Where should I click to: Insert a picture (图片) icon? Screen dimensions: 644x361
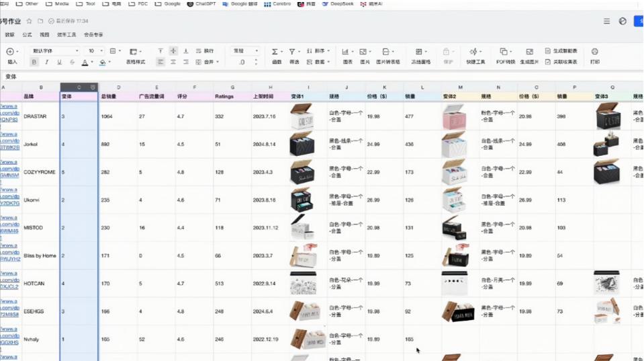[x=363, y=51]
